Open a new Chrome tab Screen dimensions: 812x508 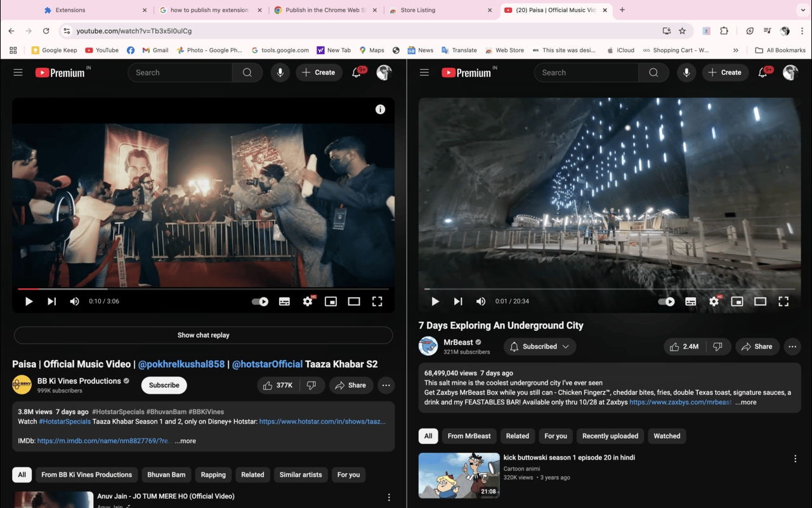622,10
